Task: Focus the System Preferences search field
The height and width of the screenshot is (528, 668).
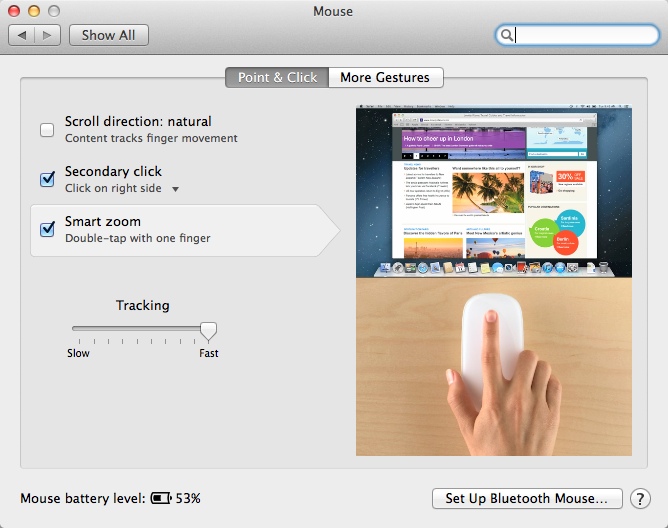Action: tap(577, 35)
